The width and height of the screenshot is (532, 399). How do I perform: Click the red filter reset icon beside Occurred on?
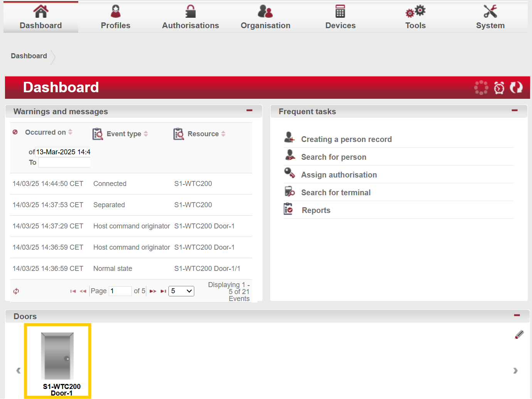(x=15, y=132)
